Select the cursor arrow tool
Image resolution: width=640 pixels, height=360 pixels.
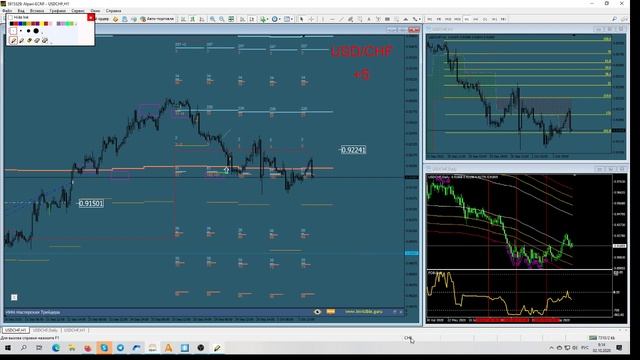tap(302, 19)
